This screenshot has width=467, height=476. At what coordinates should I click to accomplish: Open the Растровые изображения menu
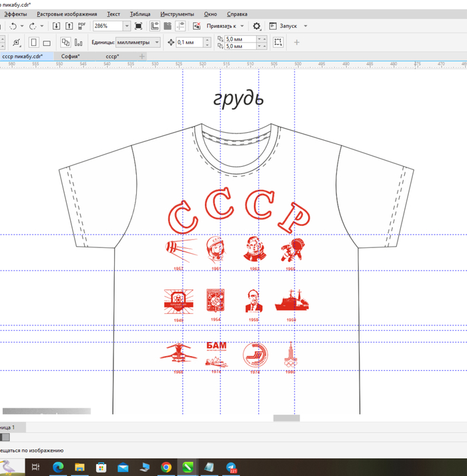point(67,14)
